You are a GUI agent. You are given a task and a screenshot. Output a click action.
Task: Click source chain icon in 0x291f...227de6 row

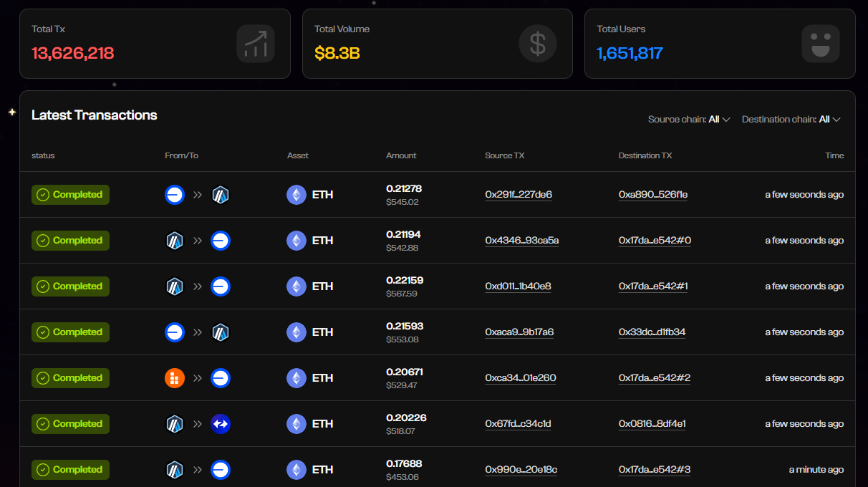point(175,195)
